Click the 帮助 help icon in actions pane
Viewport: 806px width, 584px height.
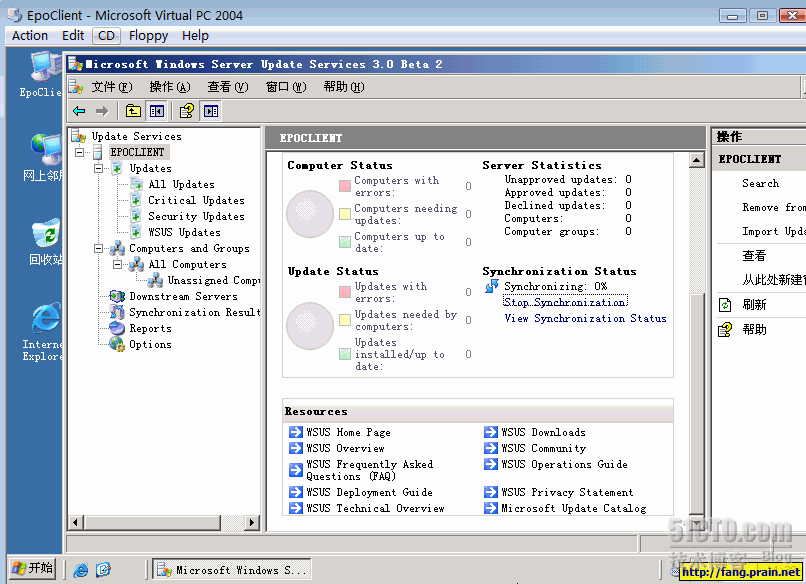pyautogui.click(x=725, y=330)
